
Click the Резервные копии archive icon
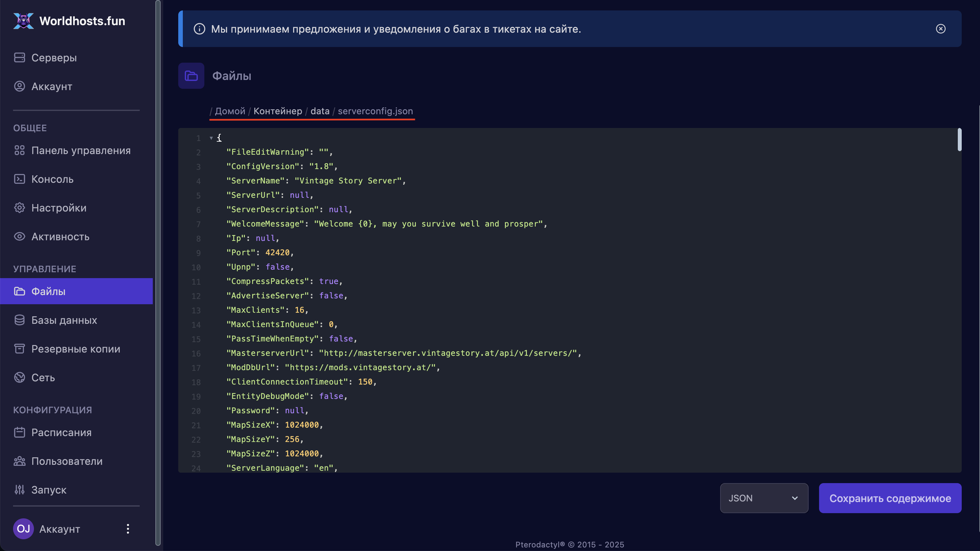(x=19, y=349)
